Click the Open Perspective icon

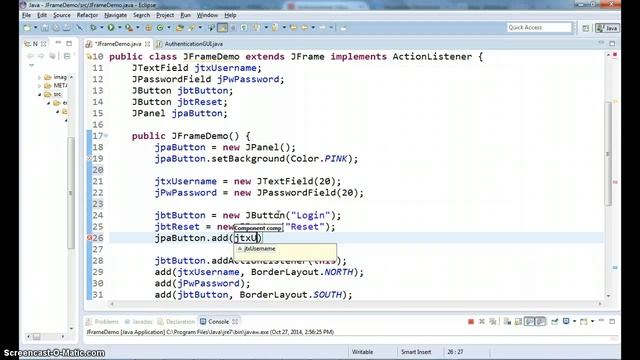(586, 28)
